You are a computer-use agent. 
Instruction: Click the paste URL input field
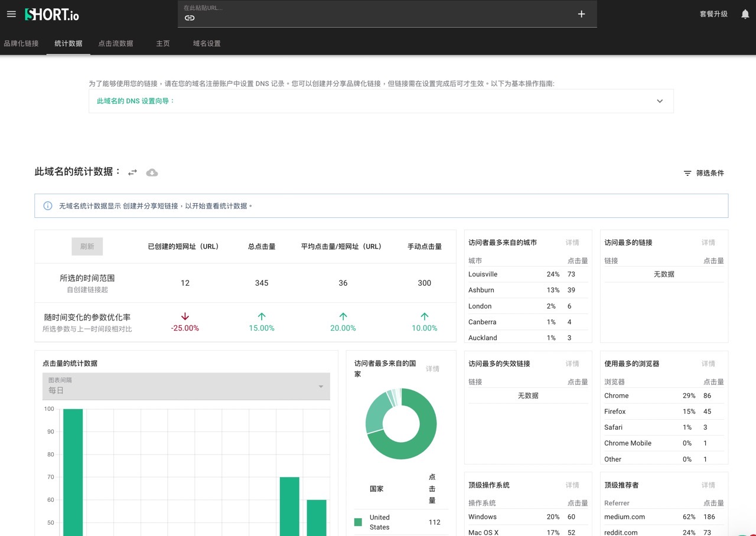click(x=387, y=14)
